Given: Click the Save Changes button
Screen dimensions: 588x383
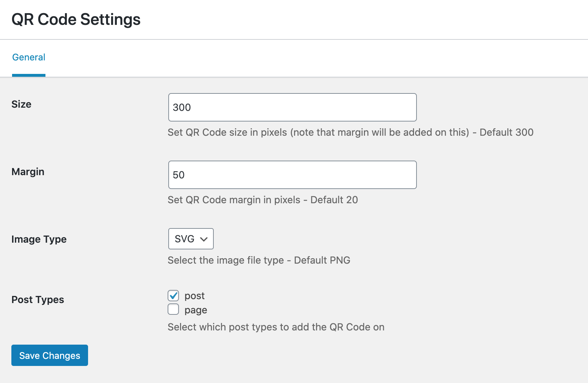Looking at the screenshot, I should click(50, 355).
